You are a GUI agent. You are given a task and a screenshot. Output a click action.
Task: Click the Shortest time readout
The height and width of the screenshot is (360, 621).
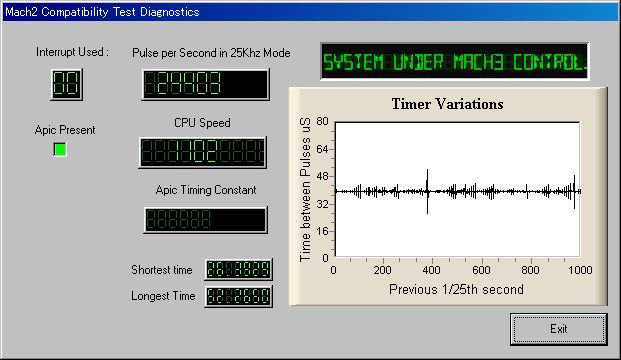(238, 269)
